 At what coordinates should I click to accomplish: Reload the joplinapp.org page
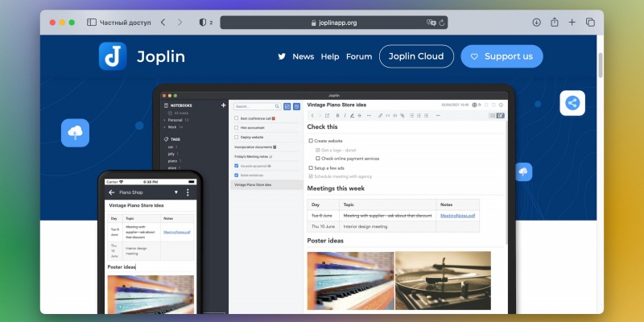pos(442,23)
